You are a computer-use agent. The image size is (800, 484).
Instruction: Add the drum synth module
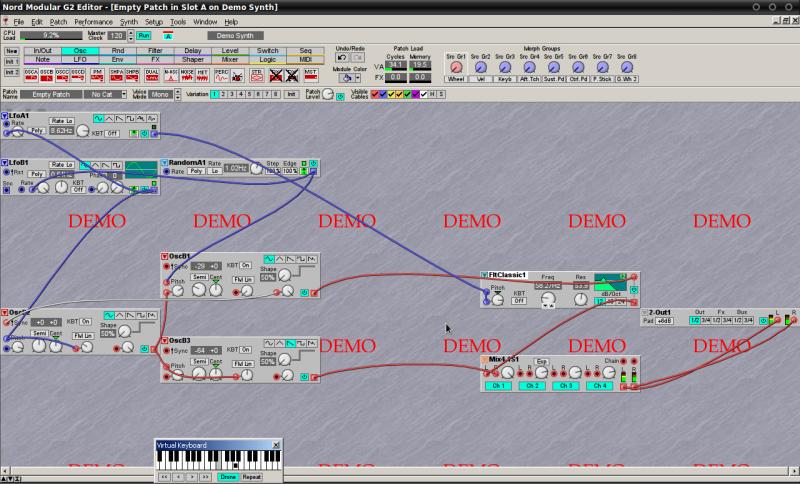[x=237, y=75]
